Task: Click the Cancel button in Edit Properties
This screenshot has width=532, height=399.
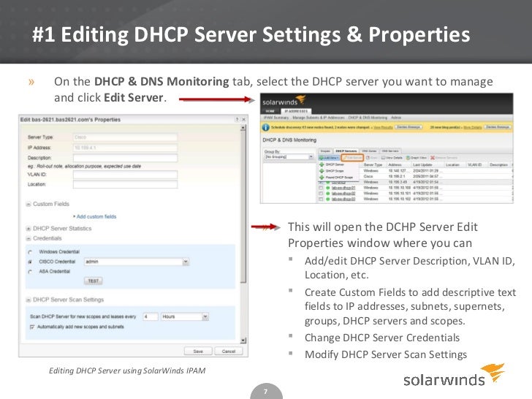Action: coord(229,351)
